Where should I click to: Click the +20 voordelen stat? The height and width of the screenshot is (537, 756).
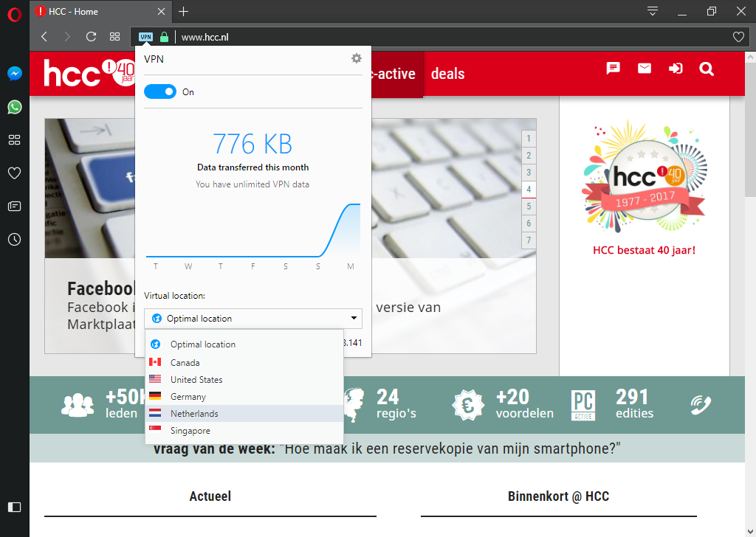pyautogui.click(x=503, y=404)
